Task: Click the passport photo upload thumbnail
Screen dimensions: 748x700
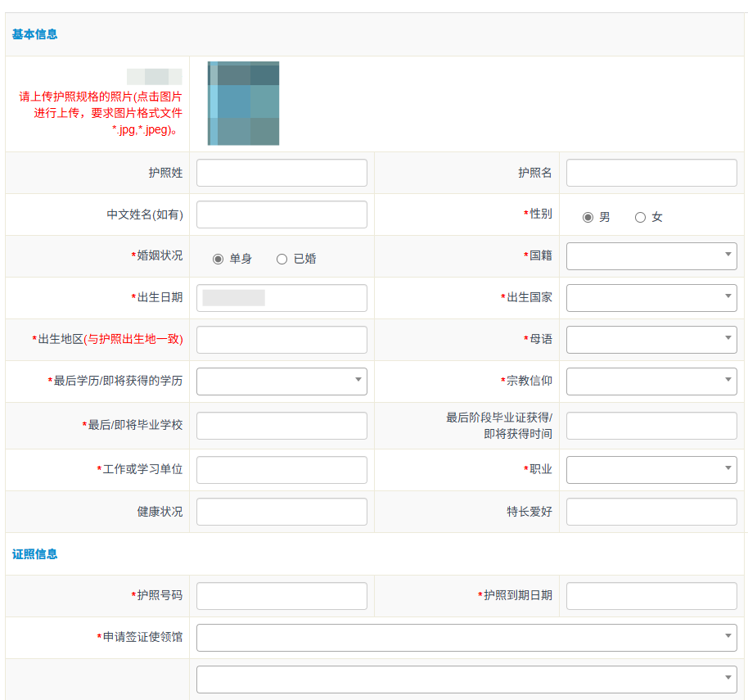Action: pyautogui.click(x=243, y=103)
